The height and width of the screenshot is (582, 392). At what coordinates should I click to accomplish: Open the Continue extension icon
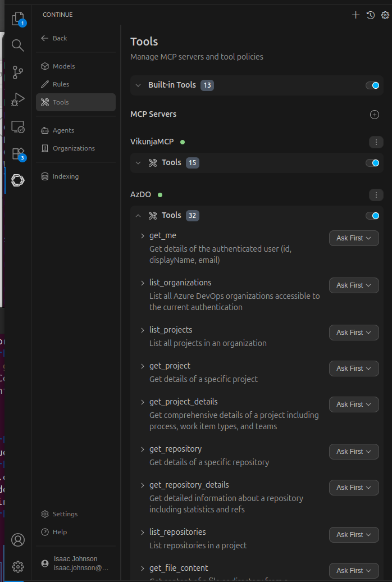[x=18, y=180]
